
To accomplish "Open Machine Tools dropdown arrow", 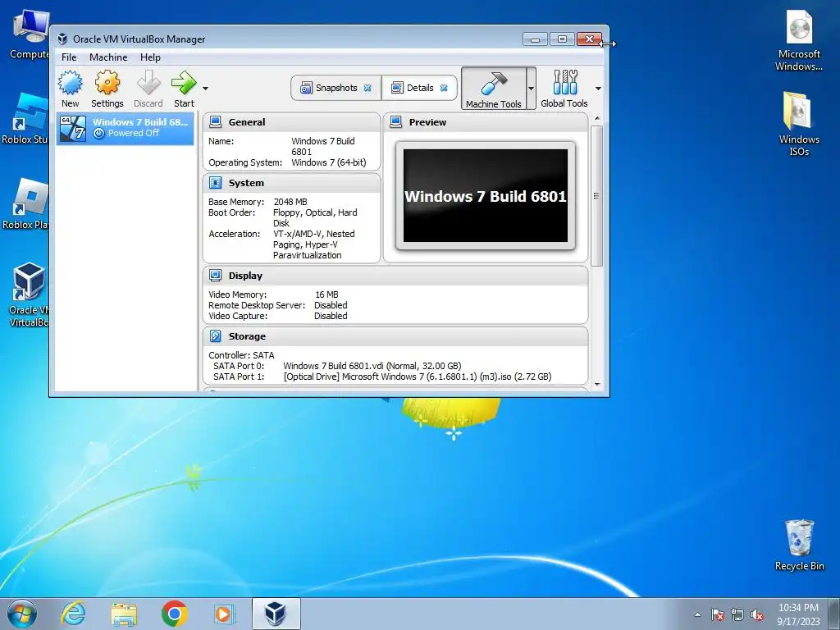I will [x=531, y=89].
